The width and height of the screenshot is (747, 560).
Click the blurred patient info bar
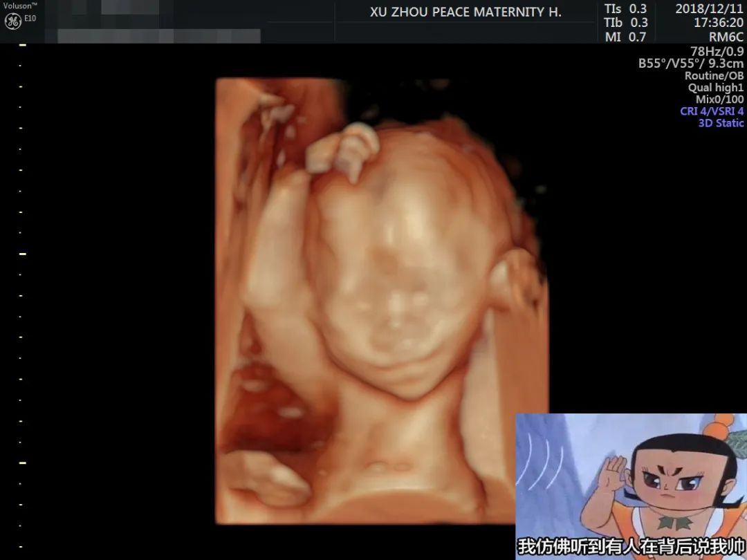[x=159, y=35]
